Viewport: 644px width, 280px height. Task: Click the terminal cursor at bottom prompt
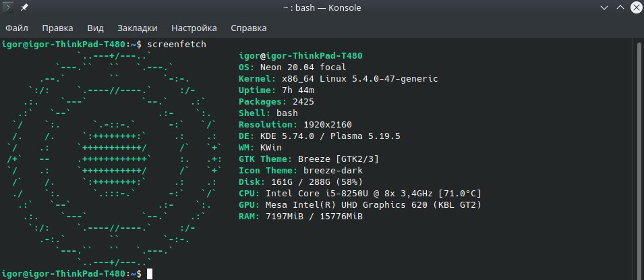pos(150,274)
